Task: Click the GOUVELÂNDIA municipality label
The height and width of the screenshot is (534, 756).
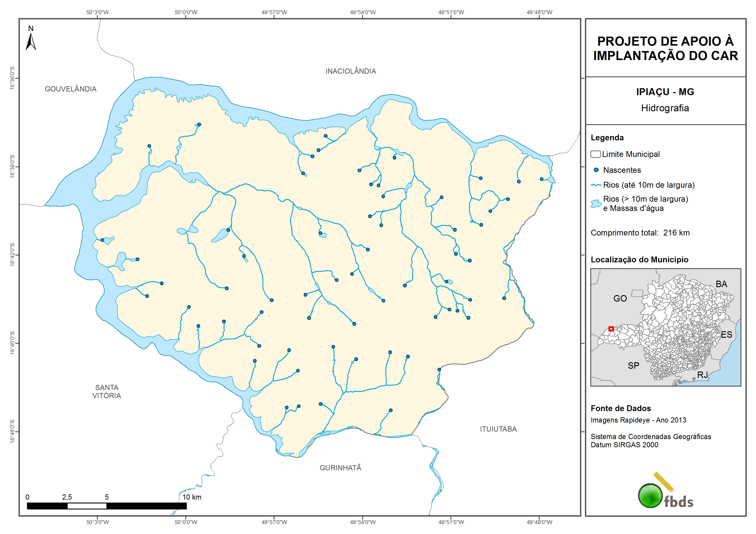Action: click(70, 89)
